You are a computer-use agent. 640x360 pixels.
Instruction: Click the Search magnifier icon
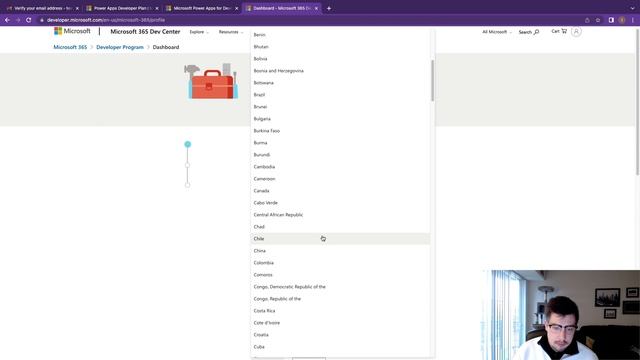(x=536, y=32)
